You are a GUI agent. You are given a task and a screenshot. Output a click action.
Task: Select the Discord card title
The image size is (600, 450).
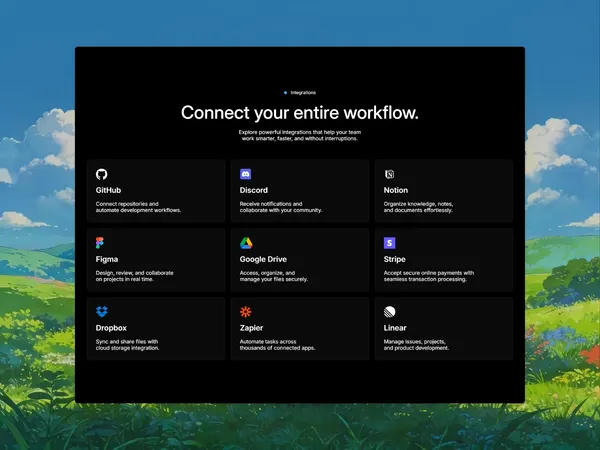pos(254,190)
